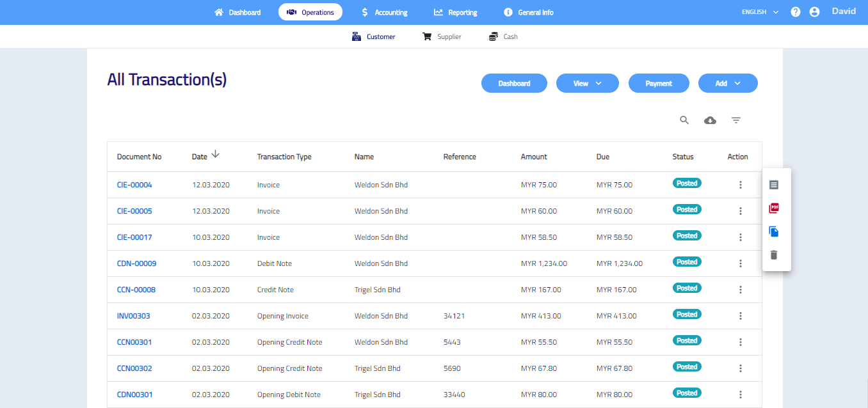Select the Supplier sub-tab
868x408 pixels.
(x=442, y=36)
